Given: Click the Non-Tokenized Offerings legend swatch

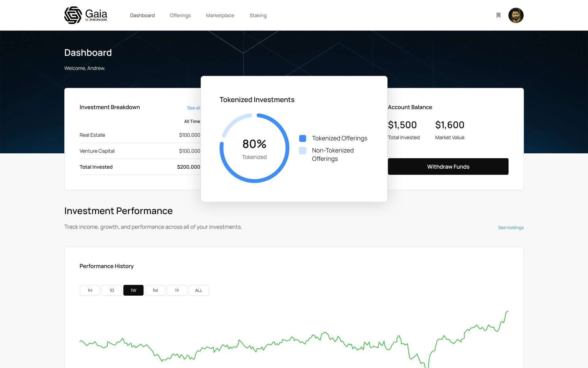Looking at the screenshot, I should click(303, 151).
